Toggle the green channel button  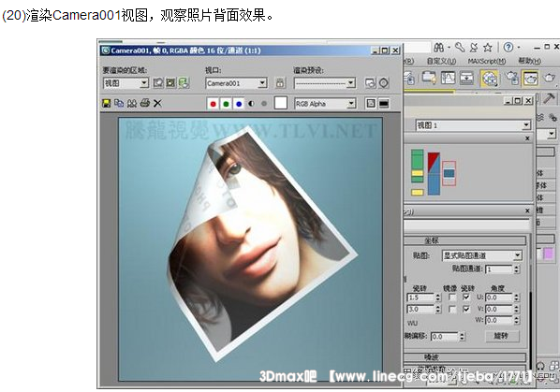click(x=226, y=104)
